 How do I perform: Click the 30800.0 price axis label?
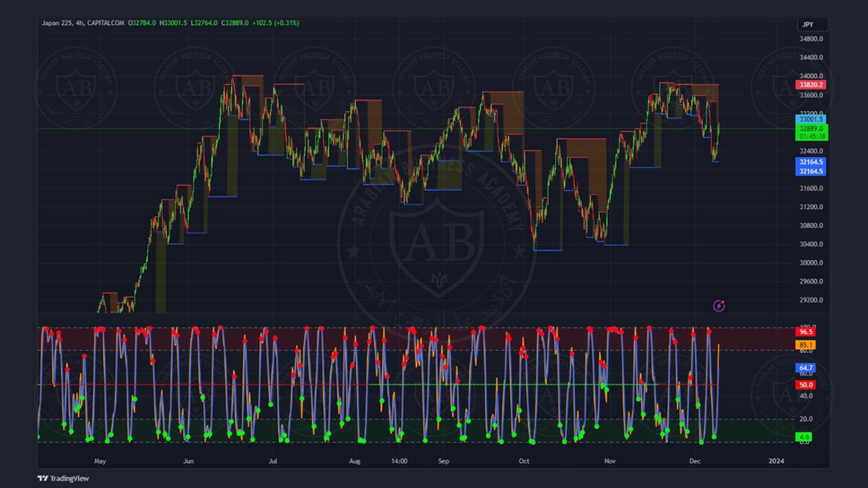pos(811,225)
